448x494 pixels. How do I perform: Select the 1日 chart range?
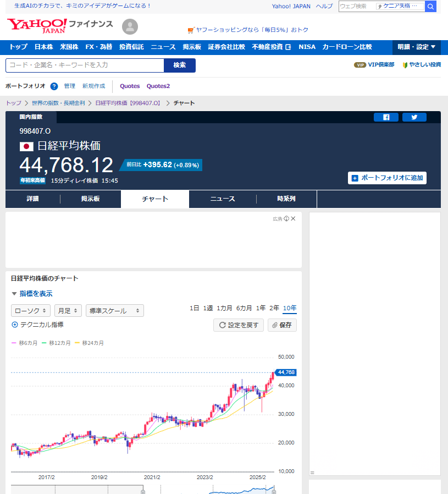(x=194, y=308)
